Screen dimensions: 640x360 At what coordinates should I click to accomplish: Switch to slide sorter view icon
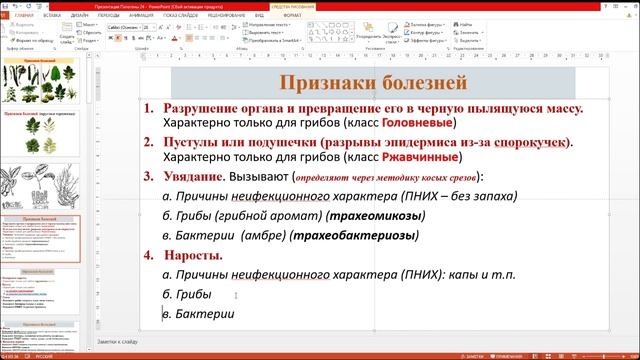pyautogui.click(x=548, y=356)
